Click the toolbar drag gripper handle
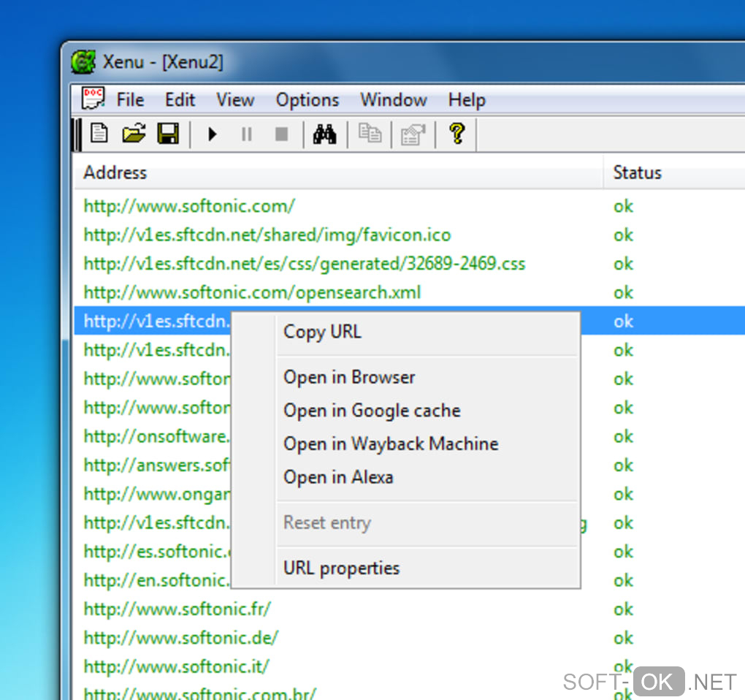This screenshot has height=700, width=745. point(77,134)
